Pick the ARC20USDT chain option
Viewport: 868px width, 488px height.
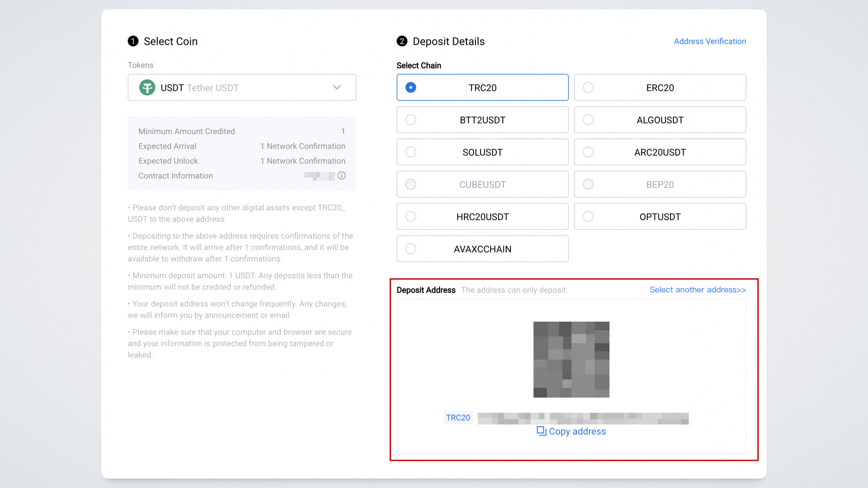[660, 152]
